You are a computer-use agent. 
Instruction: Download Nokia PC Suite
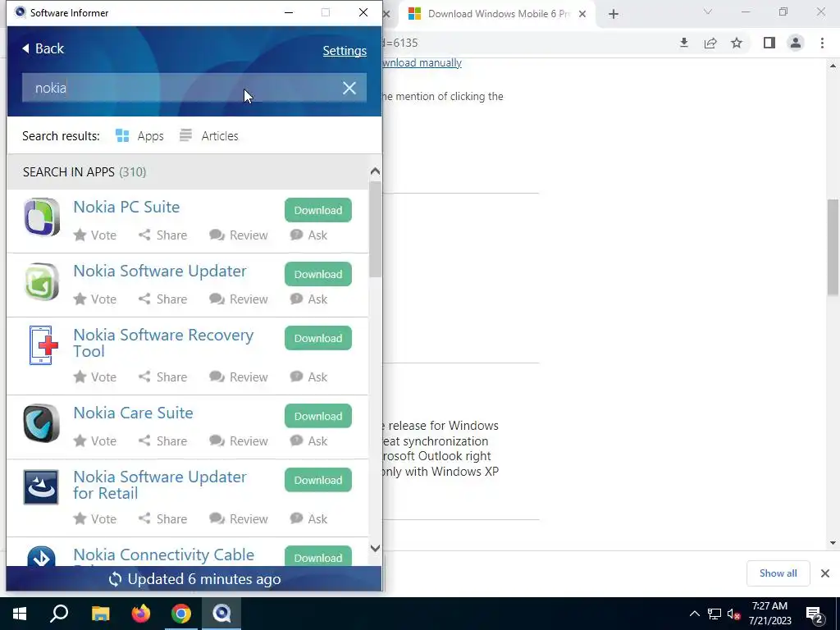(318, 210)
